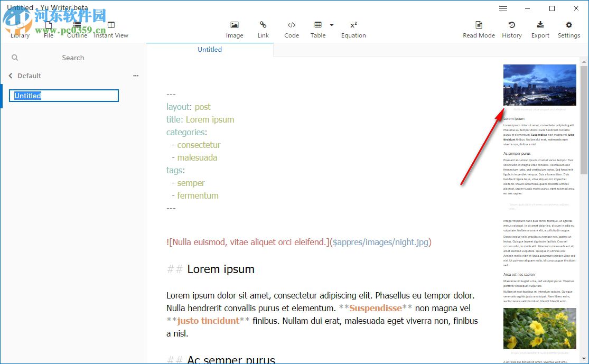
Task: Click the search magnifier icon
Action: tap(14, 58)
